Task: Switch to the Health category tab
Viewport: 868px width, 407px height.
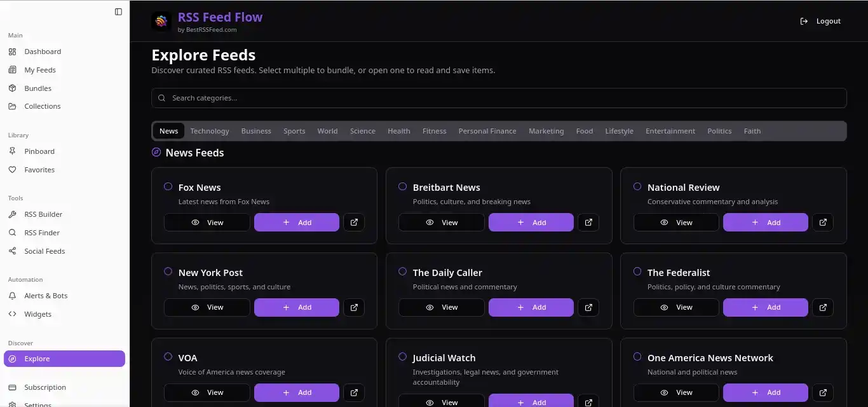Action: [x=399, y=131]
